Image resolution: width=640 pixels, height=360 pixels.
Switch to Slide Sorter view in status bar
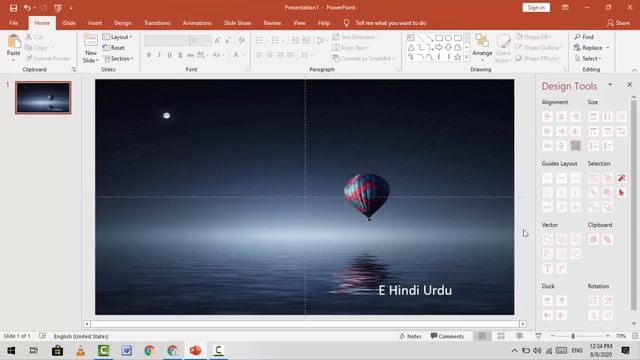coord(501,336)
